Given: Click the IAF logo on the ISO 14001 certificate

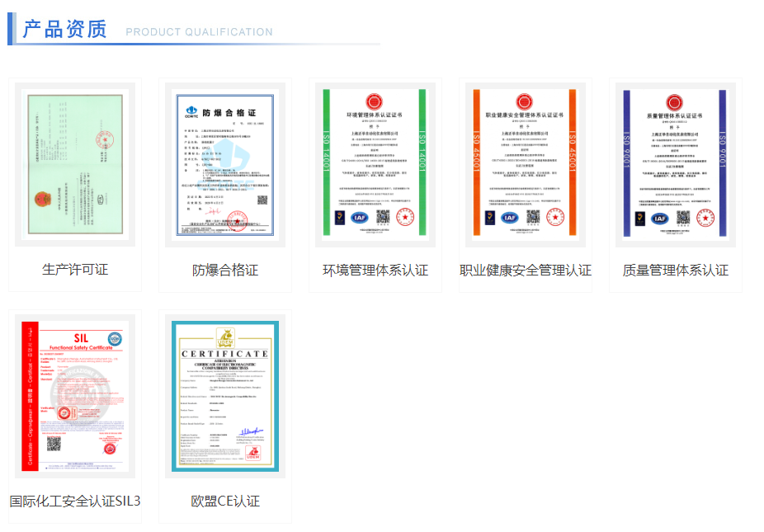Looking at the screenshot, I should [x=361, y=218].
